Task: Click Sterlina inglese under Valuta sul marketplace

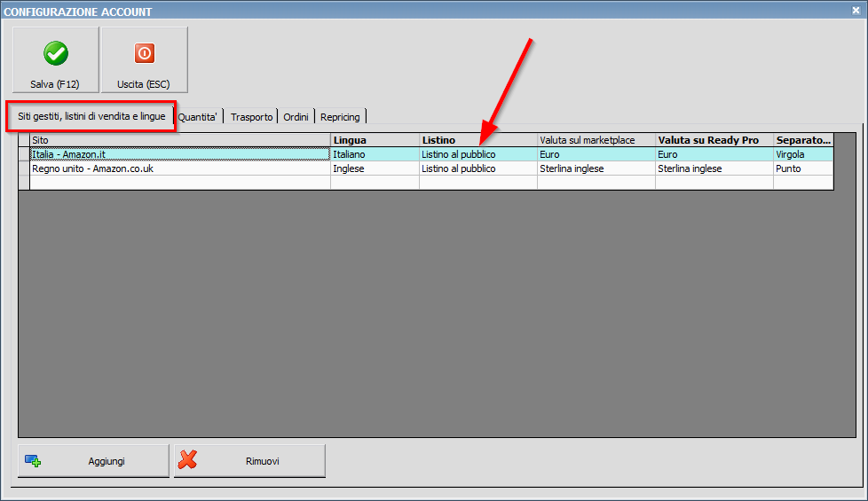Action: point(596,168)
